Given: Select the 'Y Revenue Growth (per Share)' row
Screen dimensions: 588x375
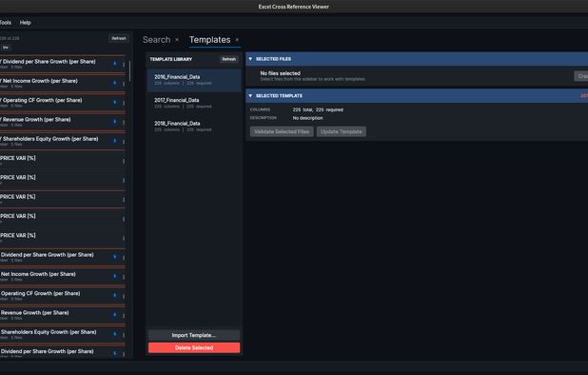Looking at the screenshot, I should [63, 122].
